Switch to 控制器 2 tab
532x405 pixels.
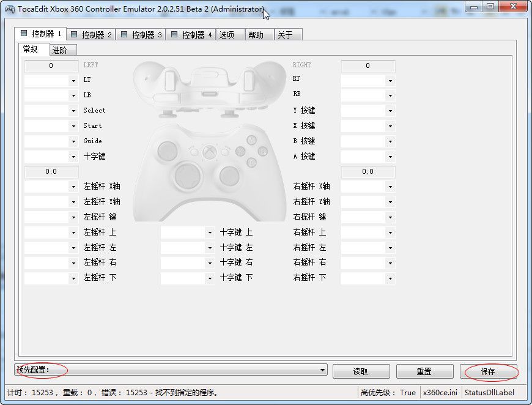[91, 35]
